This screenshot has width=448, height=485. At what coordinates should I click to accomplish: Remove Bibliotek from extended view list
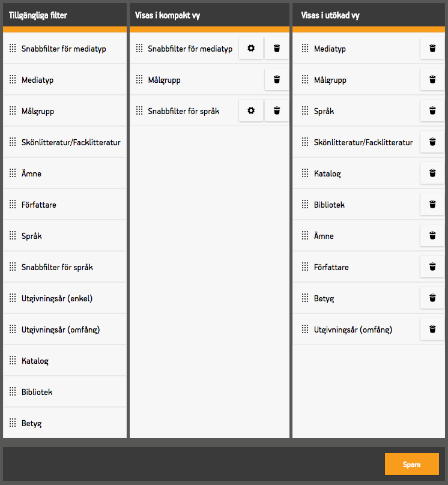pyautogui.click(x=432, y=205)
